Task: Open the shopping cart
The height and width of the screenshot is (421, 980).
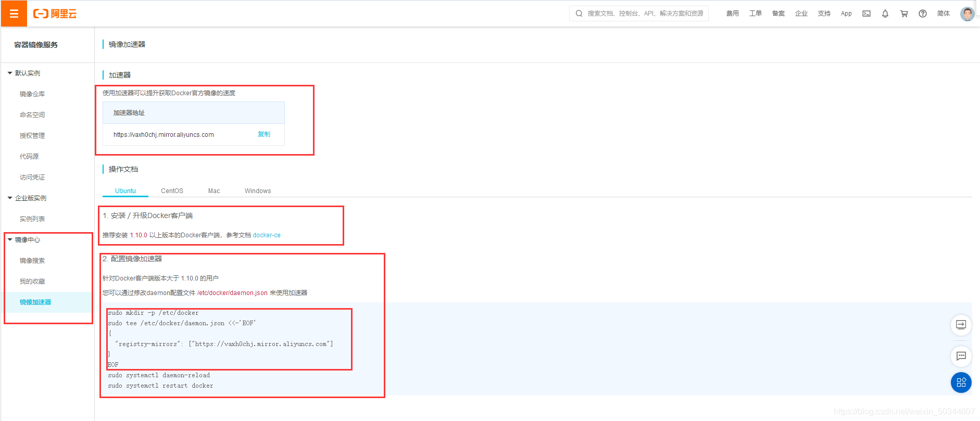Action: (x=904, y=14)
